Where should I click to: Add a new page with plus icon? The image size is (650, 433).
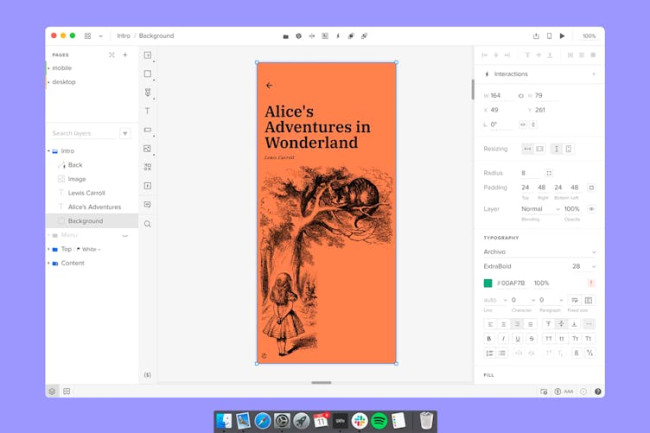[125, 55]
